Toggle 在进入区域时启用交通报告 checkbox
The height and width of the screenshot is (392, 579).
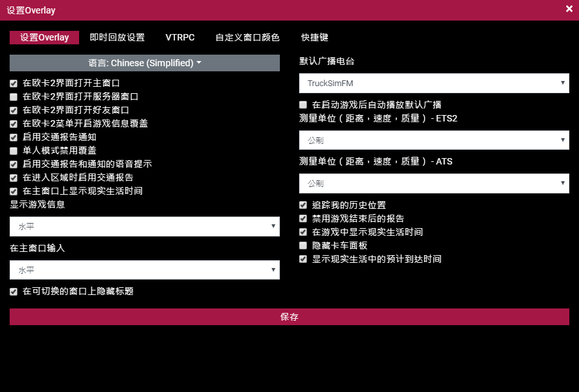[14, 178]
